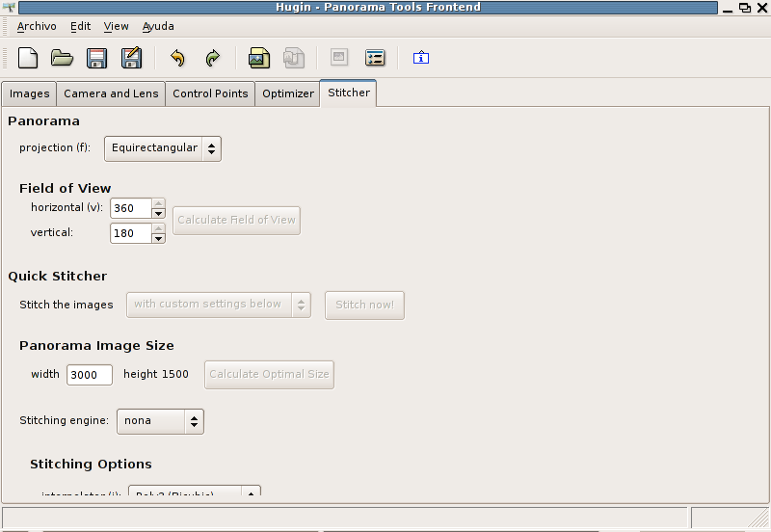Click the 'Panorama Image Size' heading
The image size is (771, 532).
click(96, 346)
